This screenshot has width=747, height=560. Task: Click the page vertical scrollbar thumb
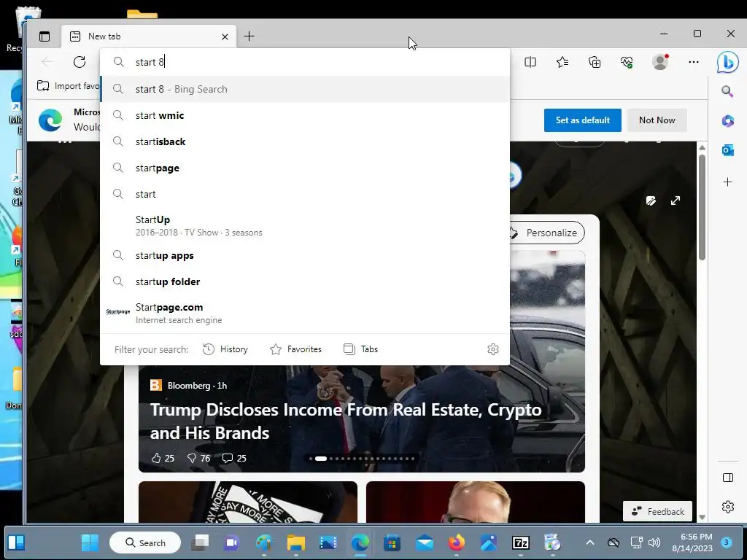(x=702, y=207)
